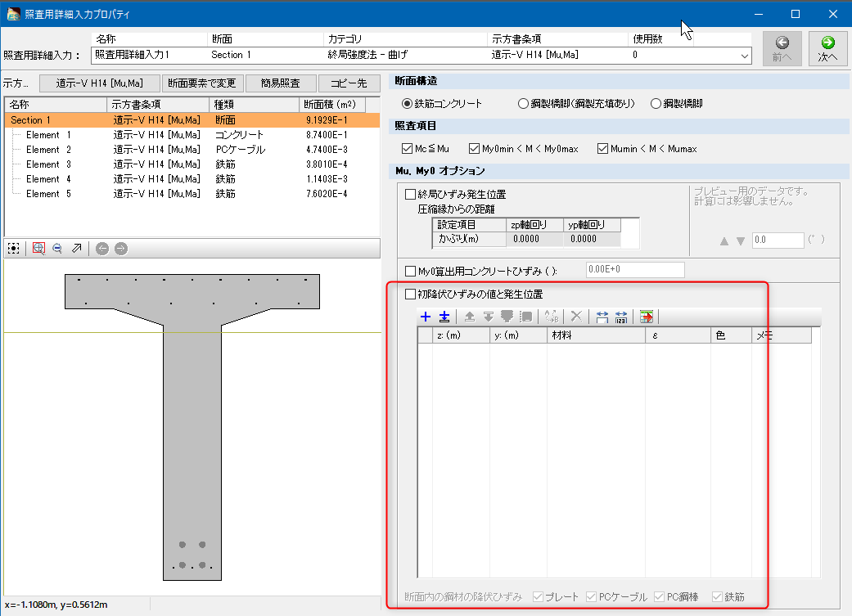Click the 断面要素で変更 button
The height and width of the screenshot is (616, 852).
[x=202, y=83]
